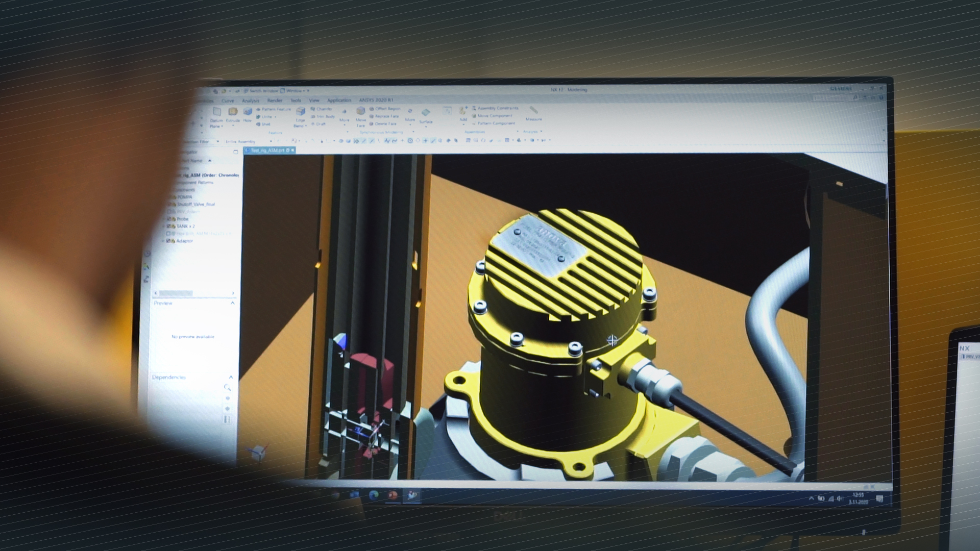Screen dimensions: 980x551
Task: Toggle the TANK x 2 component checkbox
Action: (x=169, y=226)
